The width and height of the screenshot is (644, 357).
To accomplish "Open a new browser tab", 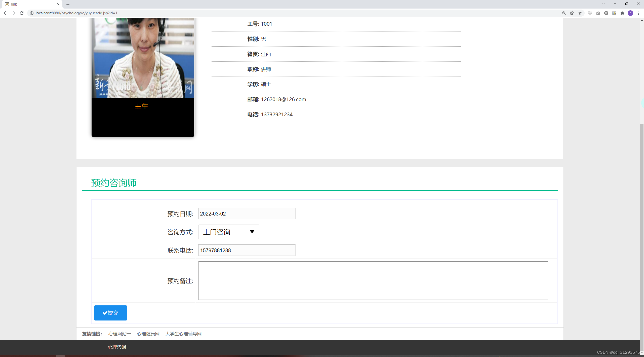I will coord(68,4).
